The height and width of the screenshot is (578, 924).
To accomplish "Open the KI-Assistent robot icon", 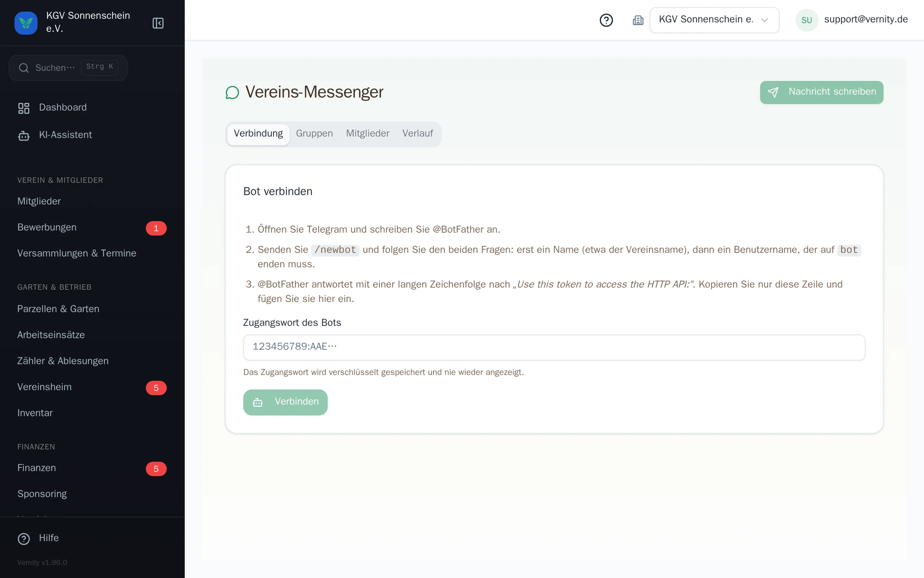I will click(x=24, y=136).
